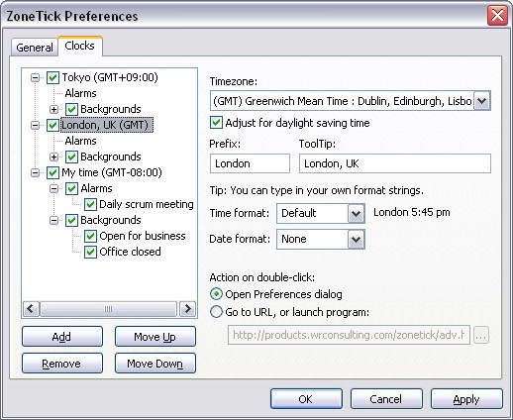Screen dimensions: 513x420
Task: Collapse Alarms under My time
Action: coord(53,188)
